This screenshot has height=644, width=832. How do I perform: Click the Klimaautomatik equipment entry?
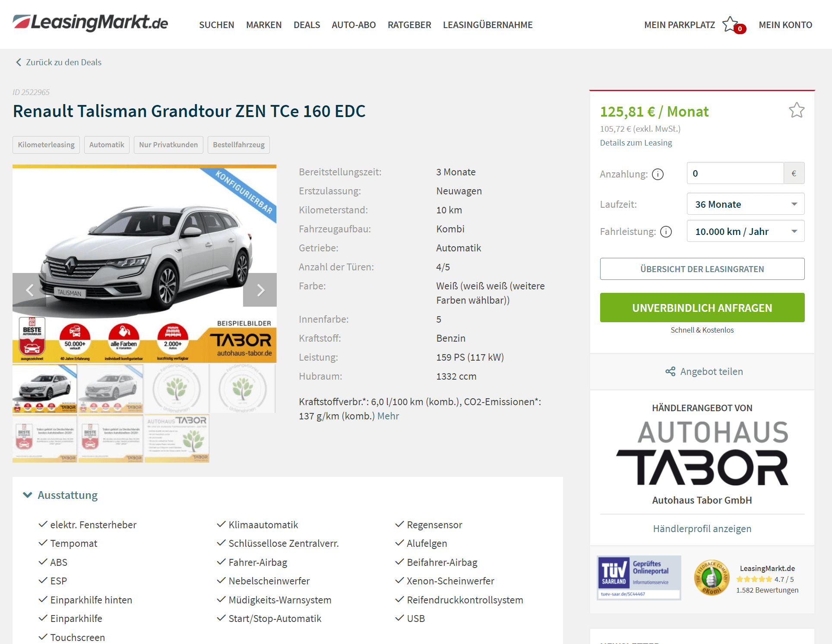point(263,525)
